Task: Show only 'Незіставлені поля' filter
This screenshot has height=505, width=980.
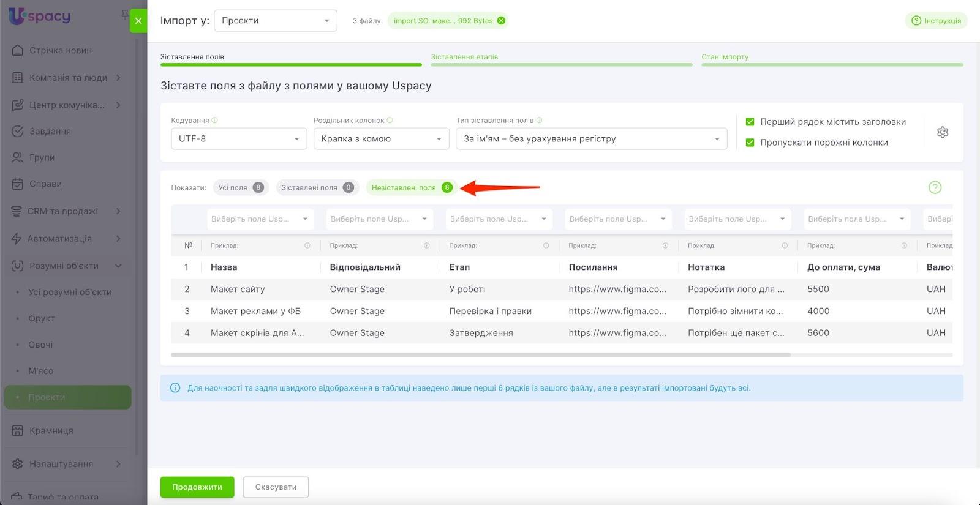Action: (411, 188)
